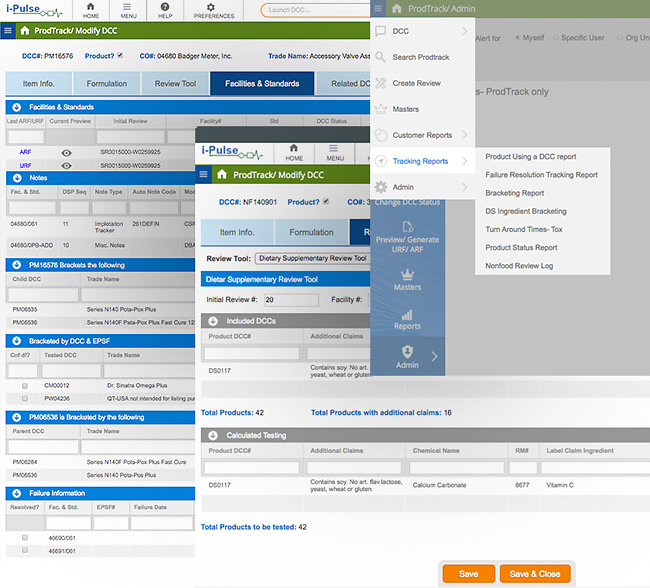Toggle Product? checkbox for DCC NF140901

[326, 201]
